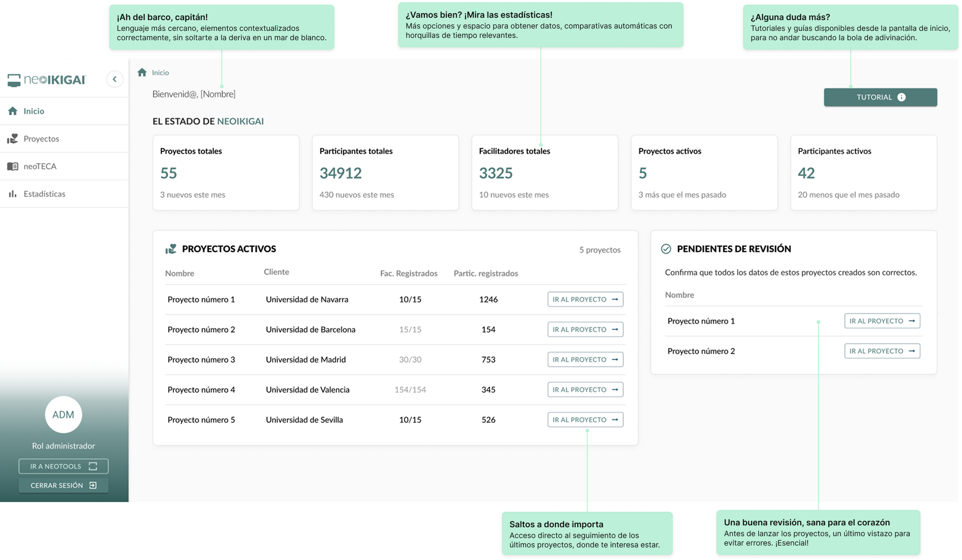Image resolution: width=962 pixels, height=560 pixels.
Task: Click the neoIKIGAI logo
Action: 47,79
